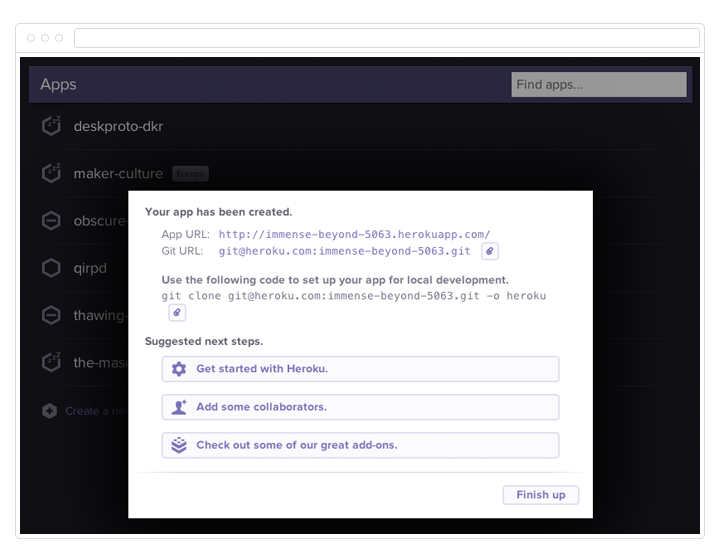Click the empty hexagon icon beside qirpd
This screenshot has height=556, width=720.
pos(51,268)
